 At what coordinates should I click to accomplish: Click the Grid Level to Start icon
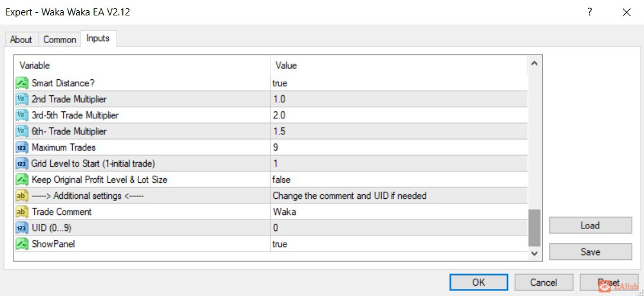pos(22,163)
